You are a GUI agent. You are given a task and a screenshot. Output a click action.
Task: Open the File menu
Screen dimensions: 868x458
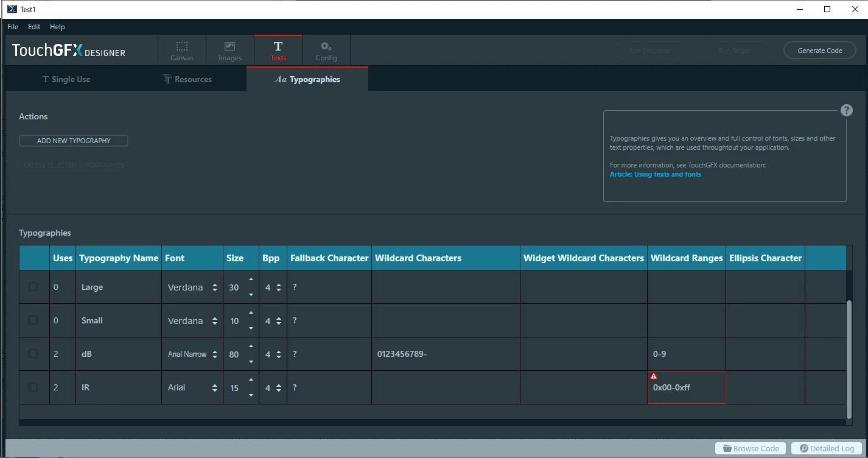(13, 27)
